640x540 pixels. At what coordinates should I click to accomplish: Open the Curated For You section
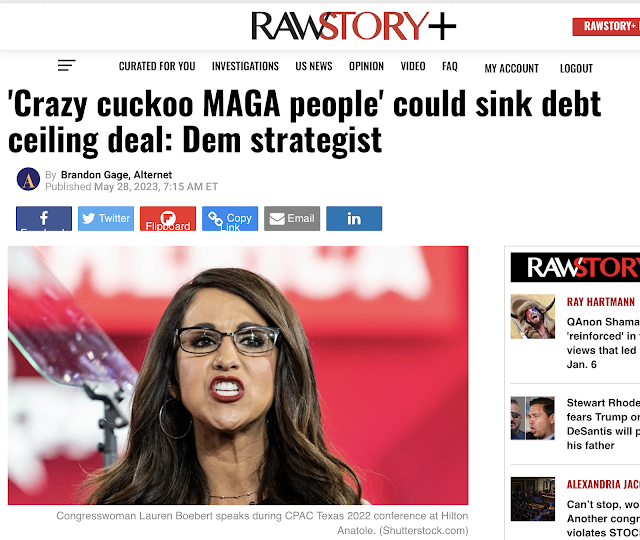tap(157, 66)
